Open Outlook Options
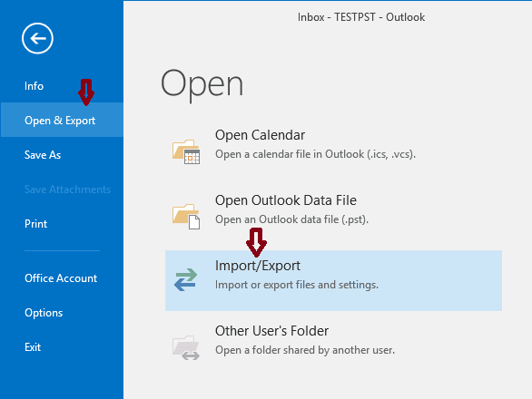This screenshot has width=532, height=399. [x=44, y=313]
